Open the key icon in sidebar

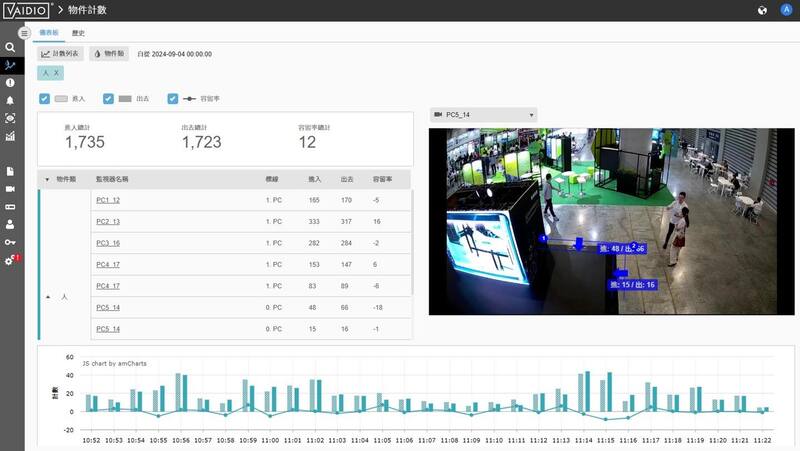[10, 242]
